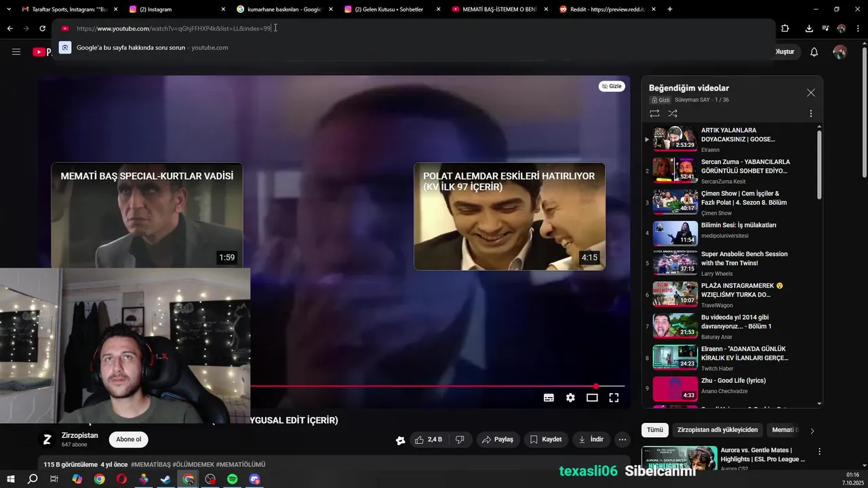
Task: Open options for Aurora vs. Gentle Mates video
Action: point(819,451)
